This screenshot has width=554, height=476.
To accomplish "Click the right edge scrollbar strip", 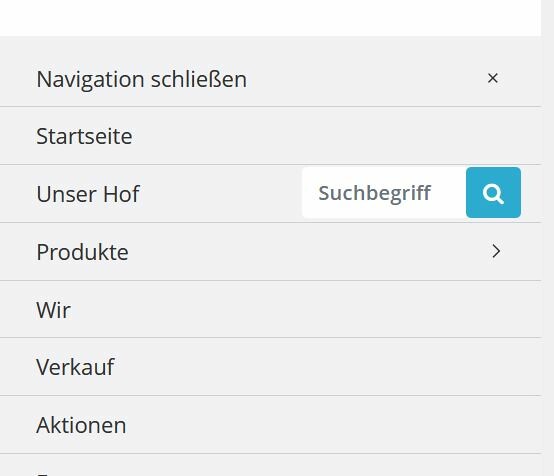I will pyautogui.click(x=547, y=238).
